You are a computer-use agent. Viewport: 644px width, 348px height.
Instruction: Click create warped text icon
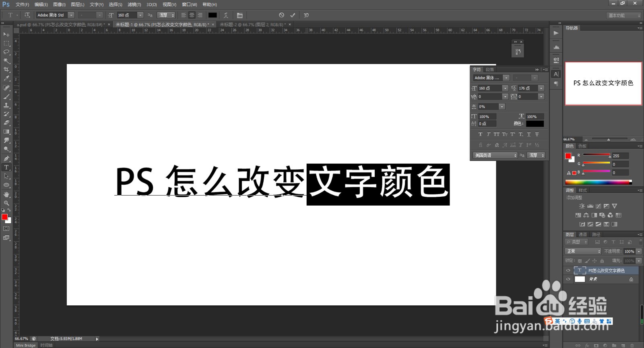click(x=226, y=15)
